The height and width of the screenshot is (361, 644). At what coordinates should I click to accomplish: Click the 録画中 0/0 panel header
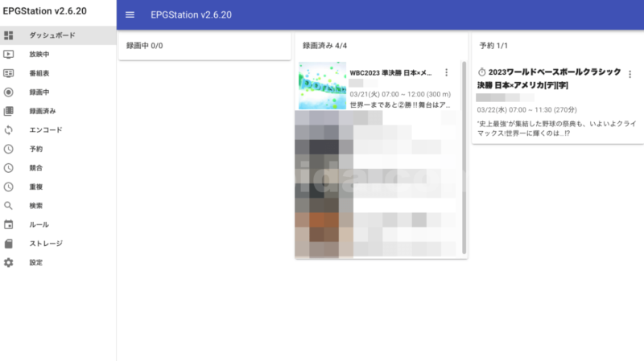145,46
